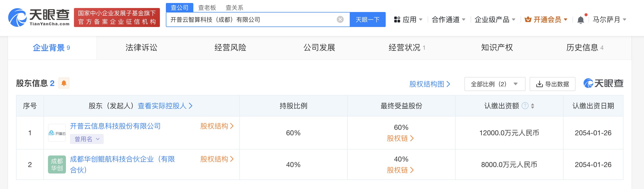Open the 经营状况 tab

[407, 47]
